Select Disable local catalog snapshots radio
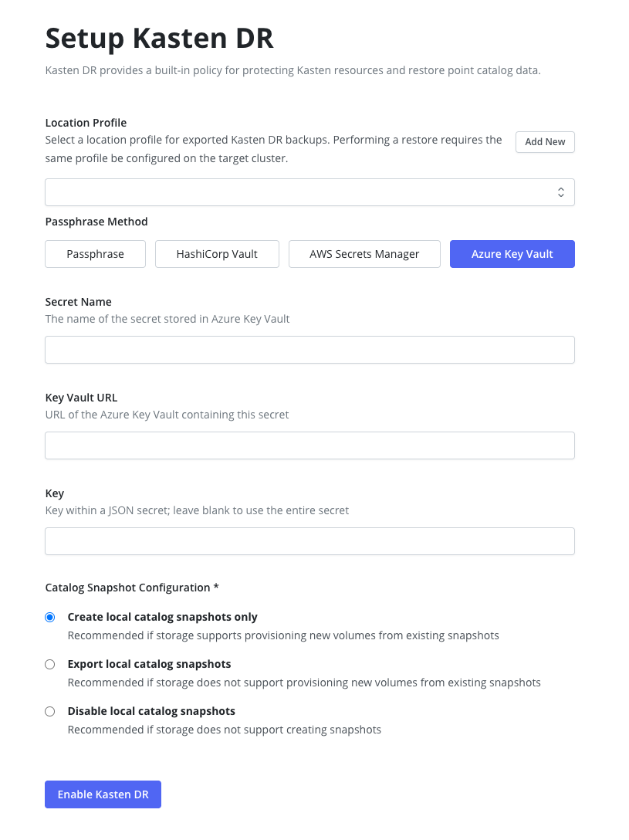Screen dimensions: 629x840 50,711
